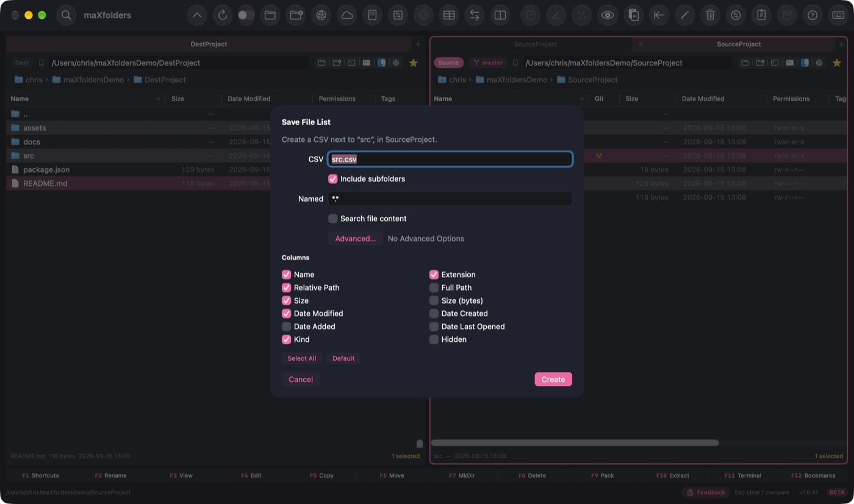The height and width of the screenshot is (504, 854).
Task: Uncheck the Name column checkbox
Action: click(286, 275)
